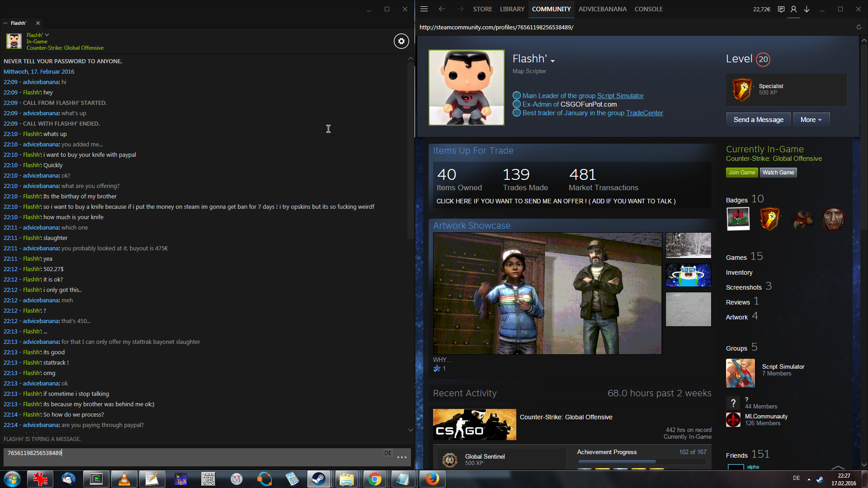Expand the Flashh' status dropdown in chat
Image resolution: width=868 pixels, height=488 pixels.
tap(47, 35)
